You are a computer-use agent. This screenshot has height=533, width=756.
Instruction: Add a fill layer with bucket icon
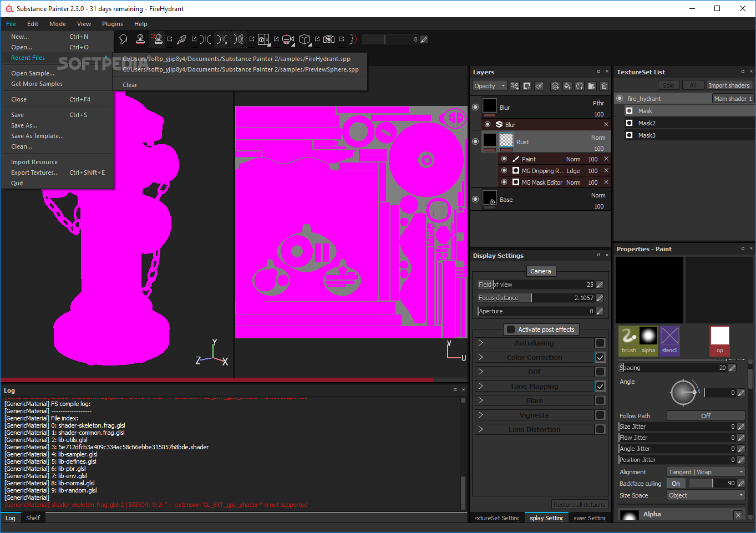tap(567, 86)
